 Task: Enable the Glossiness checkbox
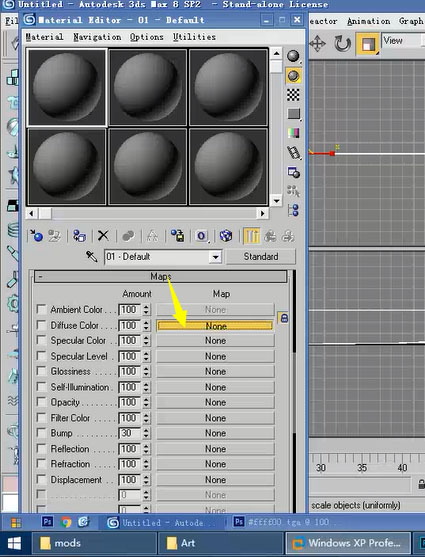tap(42, 371)
